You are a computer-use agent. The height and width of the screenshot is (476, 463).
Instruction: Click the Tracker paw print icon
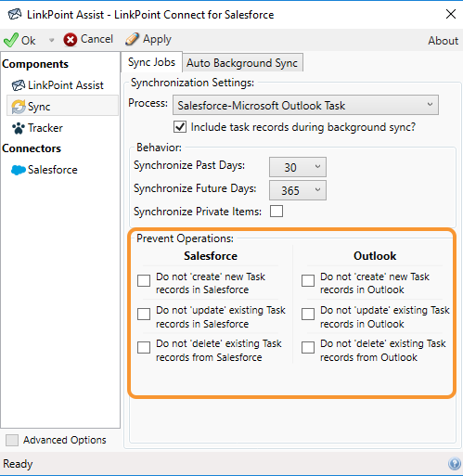point(19,128)
